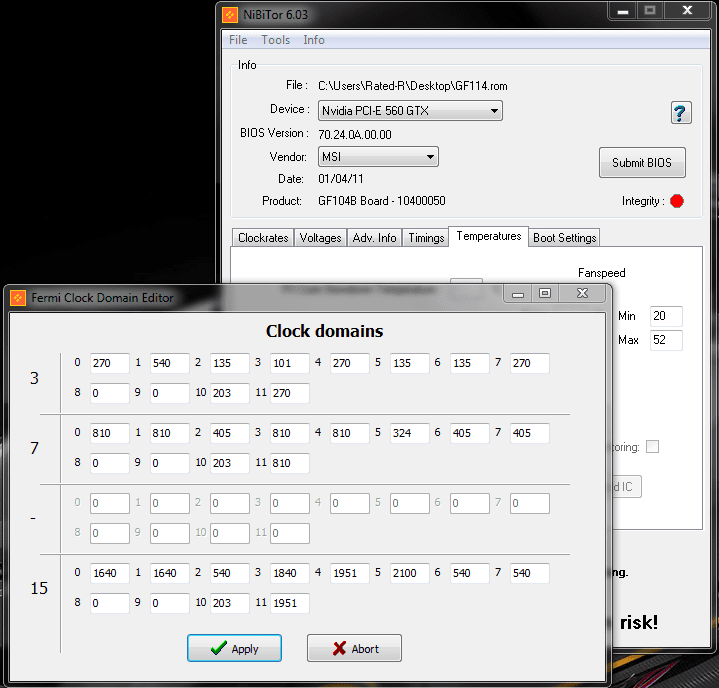Click row 7 domain 5 field showing 324
The image size is (719, 688).
[x=410, y=433]
